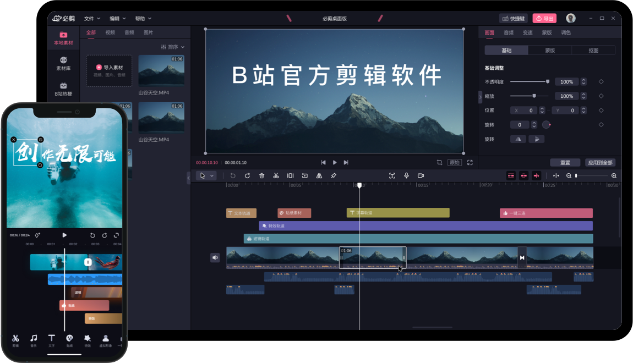Toggle the keyframe diamond next to 不透明度

click(x=601, y=82)
